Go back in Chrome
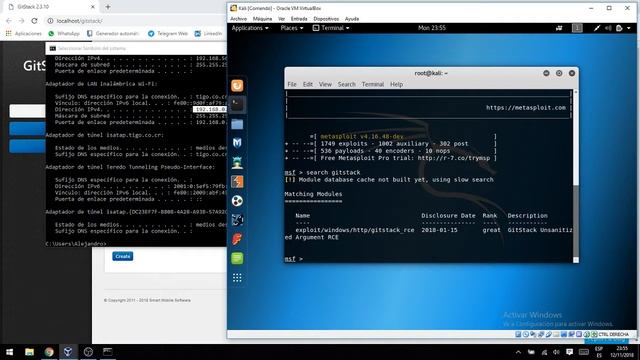640x360 pixels. [x=9, y=21]
